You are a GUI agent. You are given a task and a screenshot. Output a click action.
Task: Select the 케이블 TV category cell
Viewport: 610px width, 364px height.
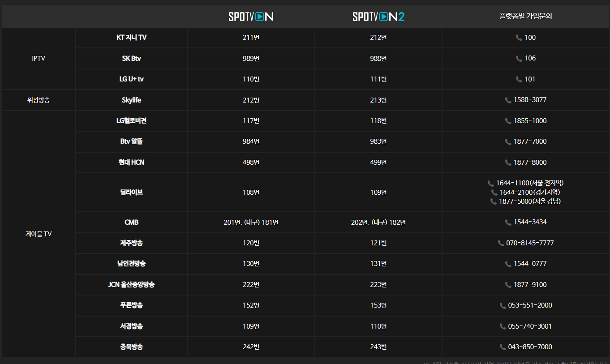pyautogui.click(x=39, y=234)
